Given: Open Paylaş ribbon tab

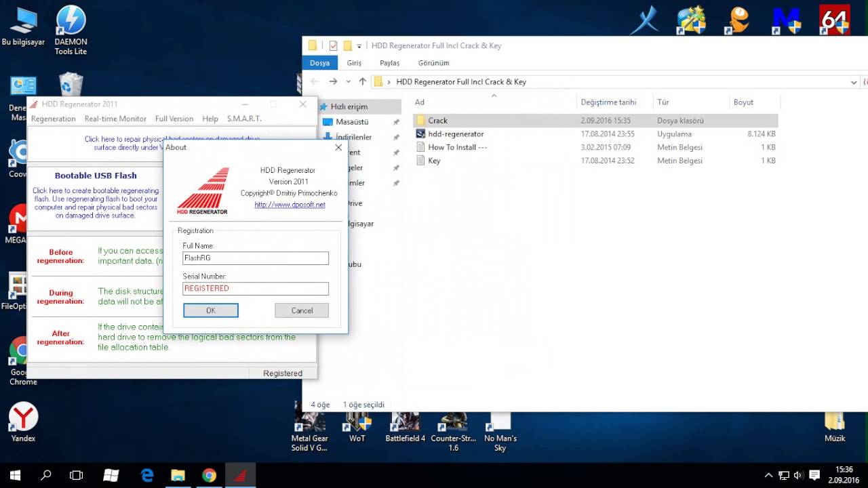Looking at the screenshot, I should pos(389,63).
